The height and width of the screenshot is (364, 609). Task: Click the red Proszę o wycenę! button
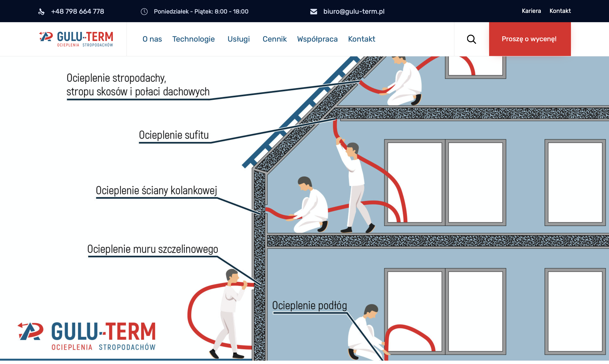[530, 39]
